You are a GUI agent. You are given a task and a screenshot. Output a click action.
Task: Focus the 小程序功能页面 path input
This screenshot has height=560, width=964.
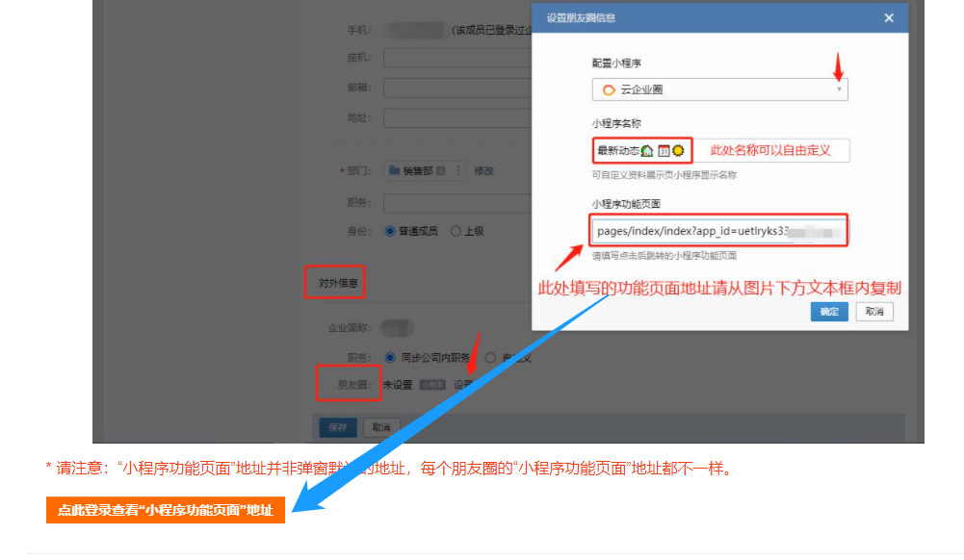718,231
